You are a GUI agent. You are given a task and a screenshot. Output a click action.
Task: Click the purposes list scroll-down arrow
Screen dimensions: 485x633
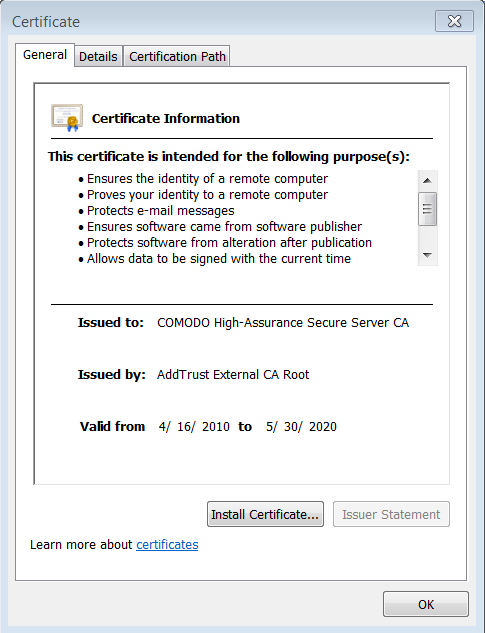427,255
